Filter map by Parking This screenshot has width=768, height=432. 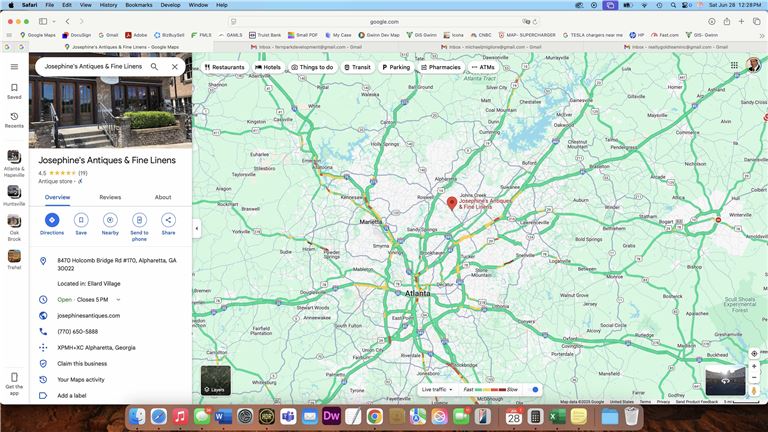tap(396, 67)
